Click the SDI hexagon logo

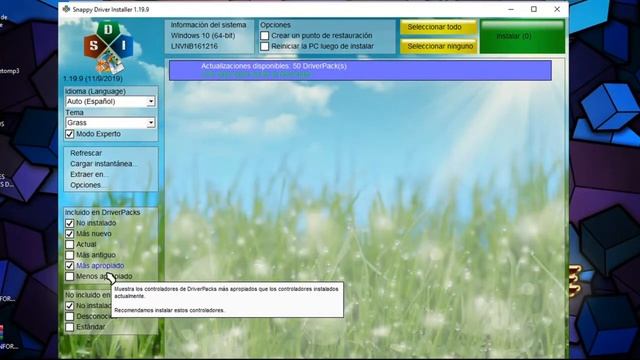109,46
